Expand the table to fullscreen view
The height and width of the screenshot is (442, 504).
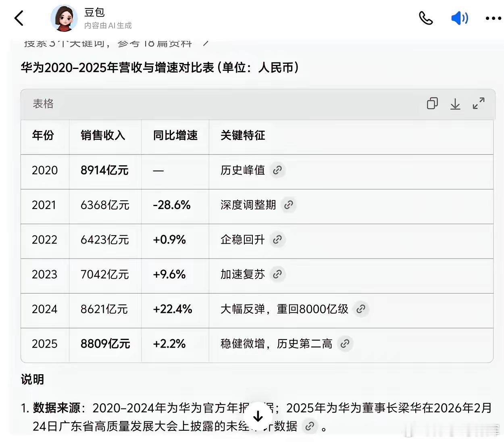point(479,104)
